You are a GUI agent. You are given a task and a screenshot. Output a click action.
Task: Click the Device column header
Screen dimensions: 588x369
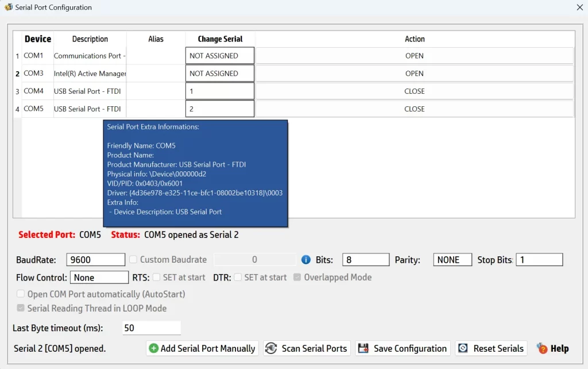[x=37, y=39]
